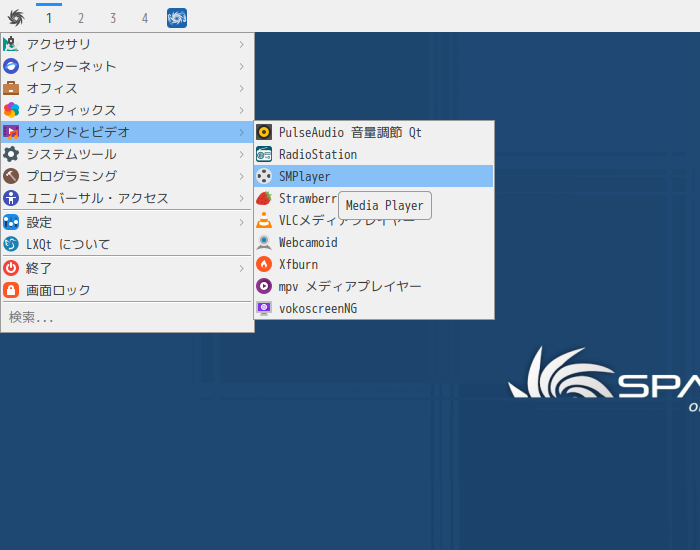
Task: Switch to workspace 1
Action: [49, 18]
